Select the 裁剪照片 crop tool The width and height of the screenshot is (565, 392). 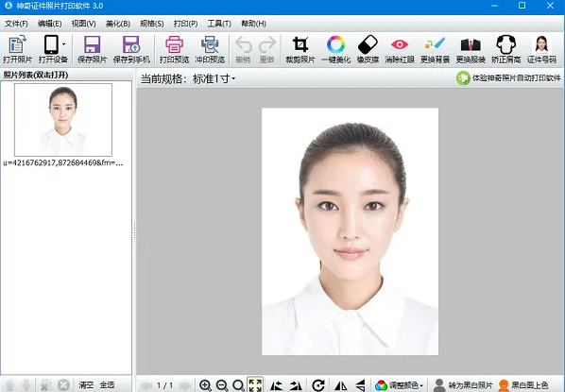click(x=300, y=49)
